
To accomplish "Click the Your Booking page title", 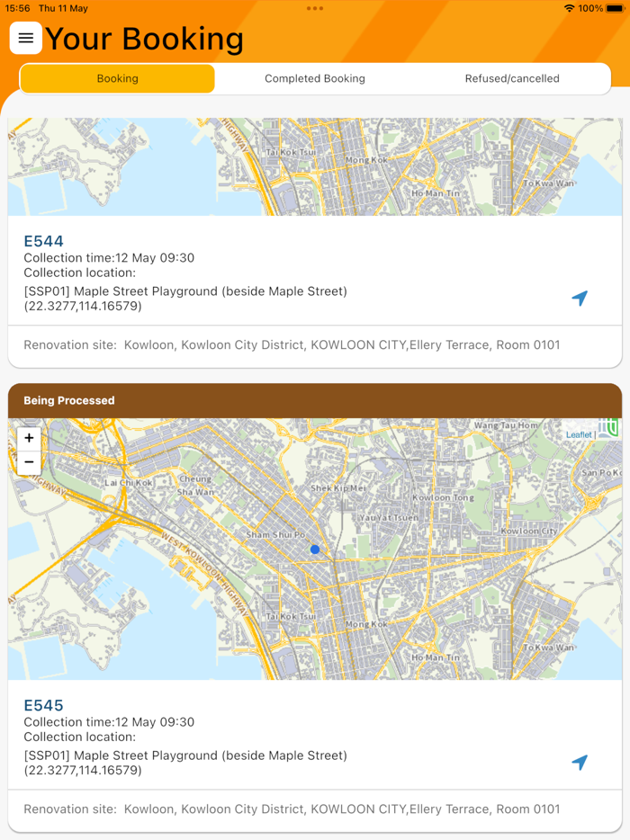I will point(144,39).
